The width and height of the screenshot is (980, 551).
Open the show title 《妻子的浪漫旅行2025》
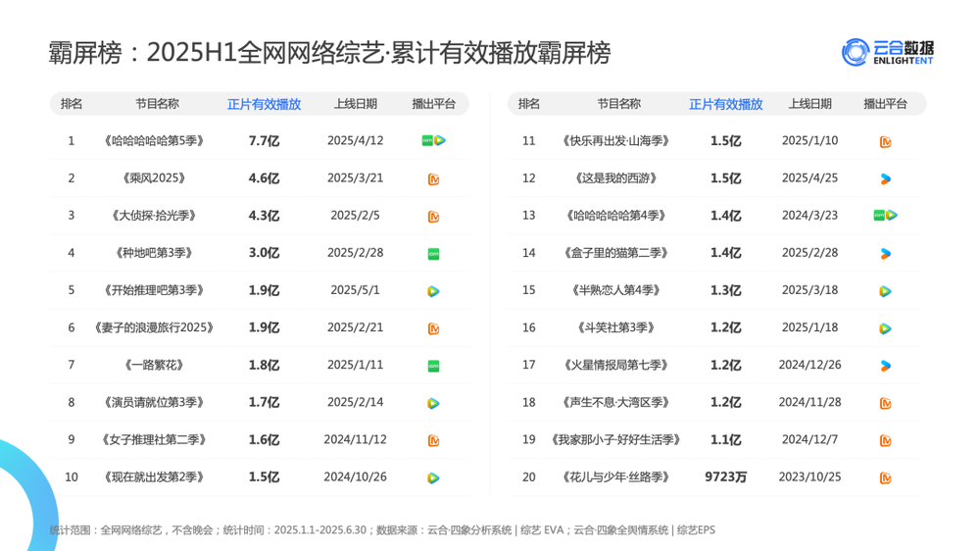(x=153, y=328)
